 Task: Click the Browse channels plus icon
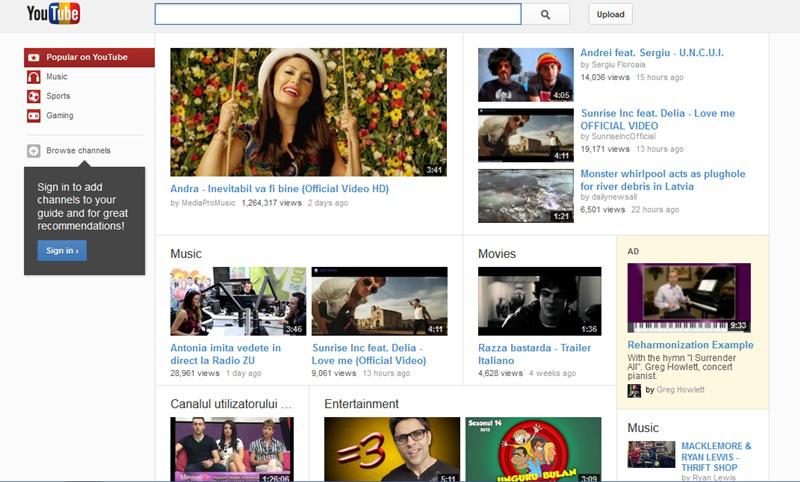34,151
